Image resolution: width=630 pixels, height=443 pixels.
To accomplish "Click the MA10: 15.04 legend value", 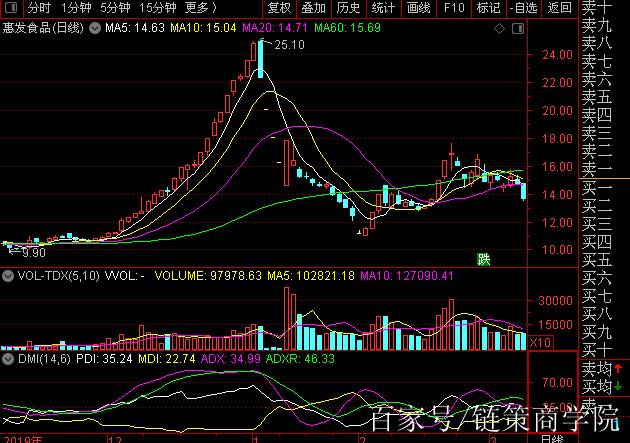I will (x=203, y=28).
